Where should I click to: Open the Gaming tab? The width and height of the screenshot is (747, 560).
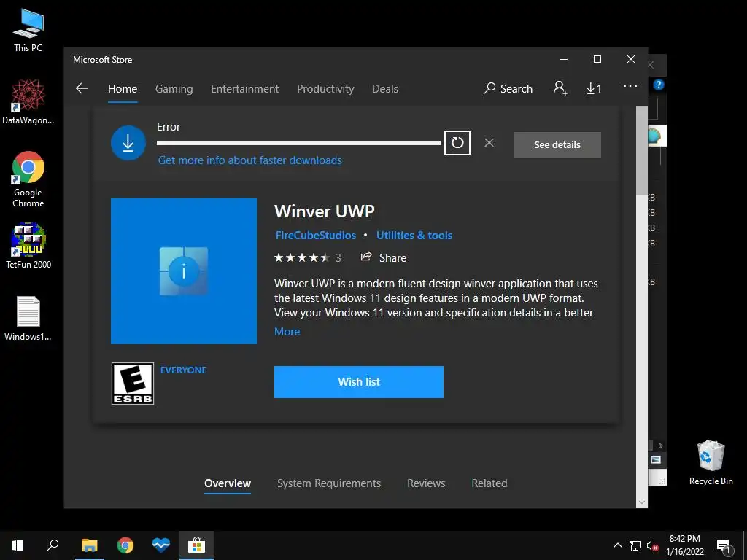[174, 88]
